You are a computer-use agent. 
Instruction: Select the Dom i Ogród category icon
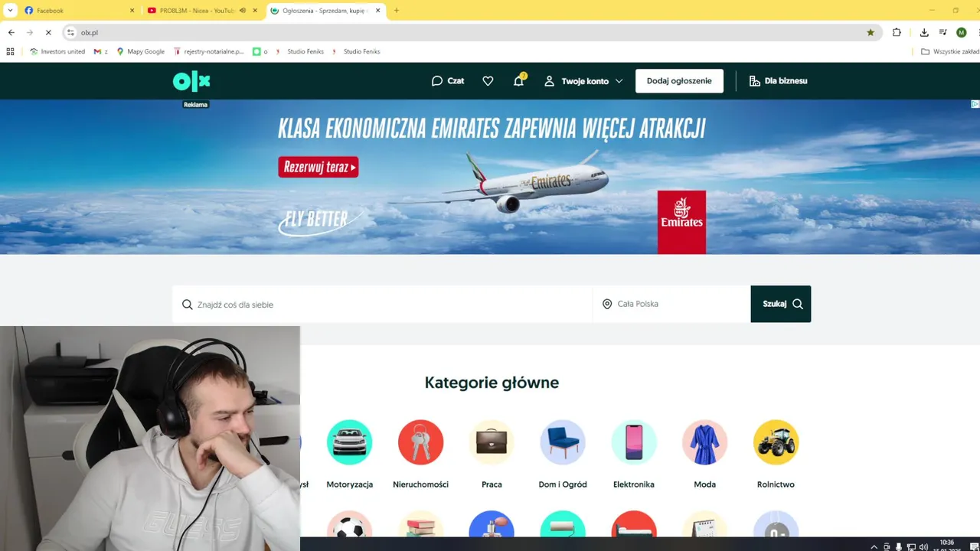pyautogui.click(x=563, y=442)
